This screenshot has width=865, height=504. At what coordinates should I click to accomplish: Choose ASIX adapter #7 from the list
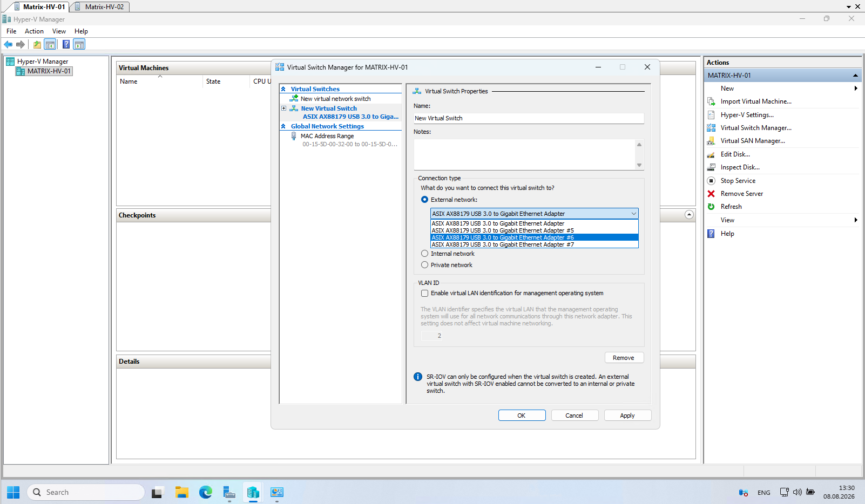click(534, 244)
